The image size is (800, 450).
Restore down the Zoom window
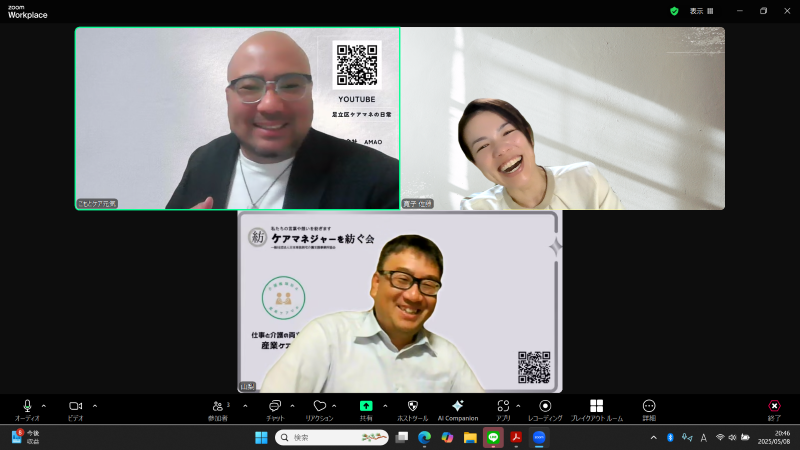point(763,11)
